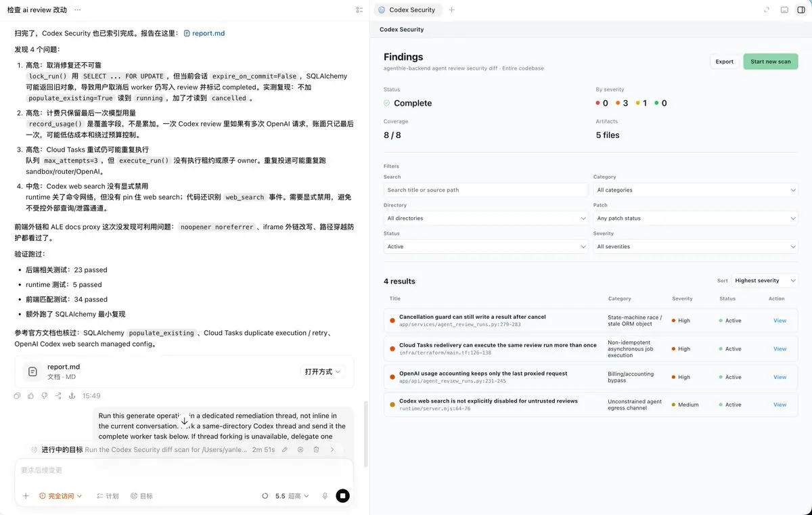Click the 5 files artifacts value

(608, 135)
